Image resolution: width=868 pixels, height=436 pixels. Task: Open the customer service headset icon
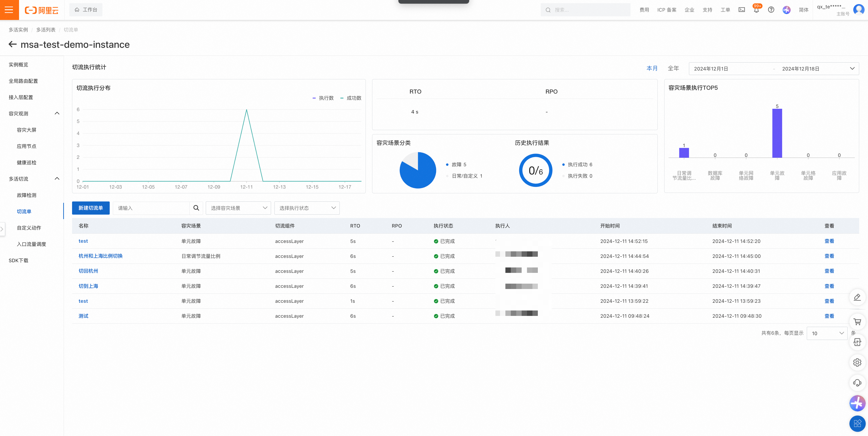tap(857, 383)
